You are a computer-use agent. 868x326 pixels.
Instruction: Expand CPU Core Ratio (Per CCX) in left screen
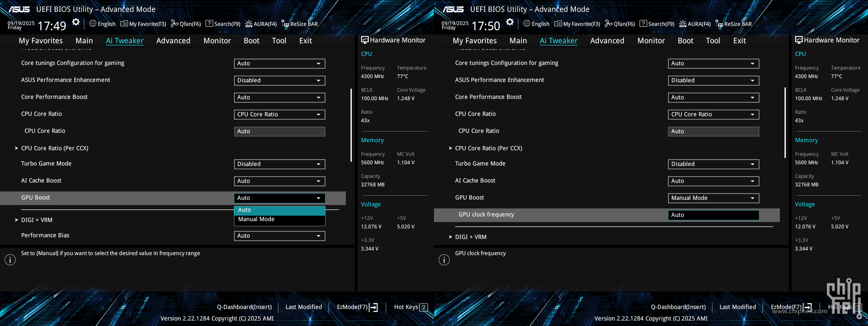pos(55,148)
